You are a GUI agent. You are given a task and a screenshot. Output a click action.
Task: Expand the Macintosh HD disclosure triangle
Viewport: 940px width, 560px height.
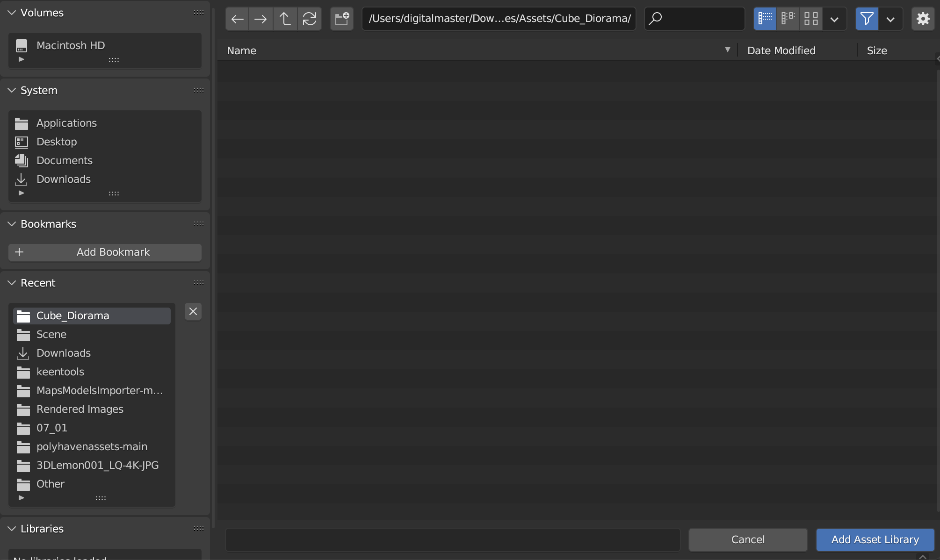21,59
